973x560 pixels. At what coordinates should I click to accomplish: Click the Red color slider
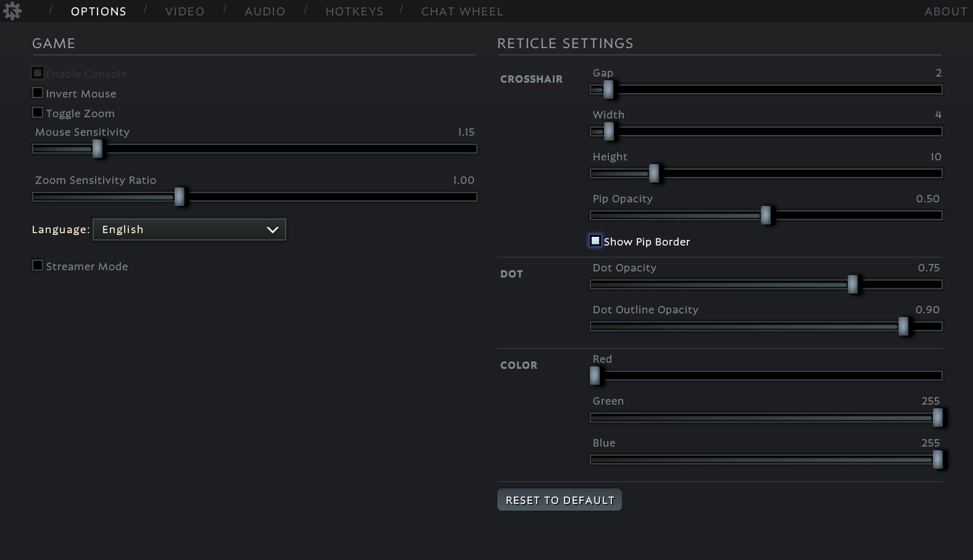595,376
